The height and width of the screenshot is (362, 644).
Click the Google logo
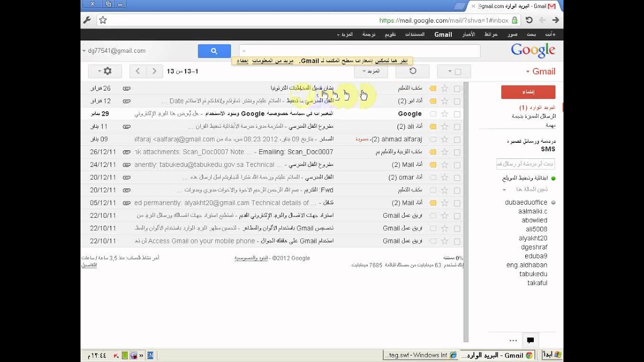[x=533, y=50]
